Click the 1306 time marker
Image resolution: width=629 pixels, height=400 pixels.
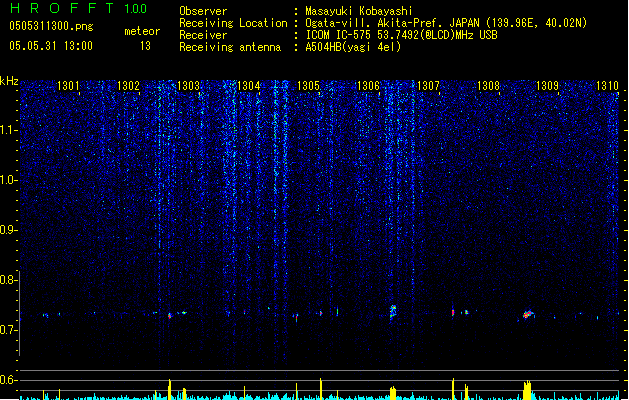pyautogui.click(x=368, y=85)
